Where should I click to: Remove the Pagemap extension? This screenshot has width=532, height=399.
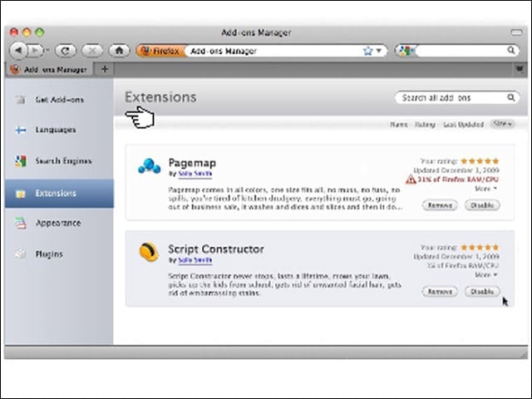tap(440, 205)
